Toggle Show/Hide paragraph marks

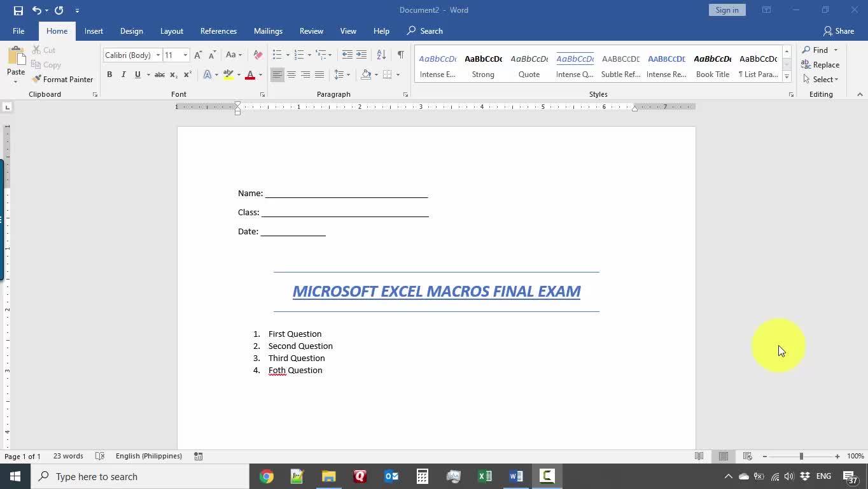pyautogui.click(x=400, y=55)
